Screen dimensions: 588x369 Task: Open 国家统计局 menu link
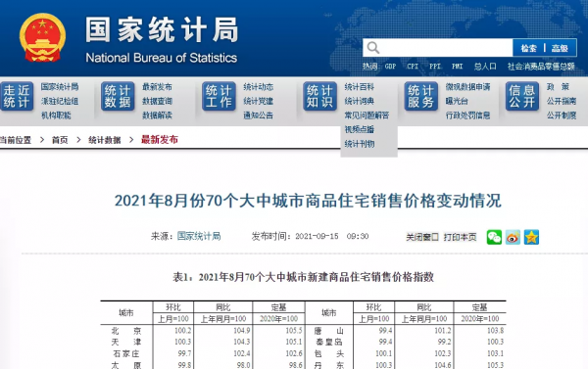60,87
